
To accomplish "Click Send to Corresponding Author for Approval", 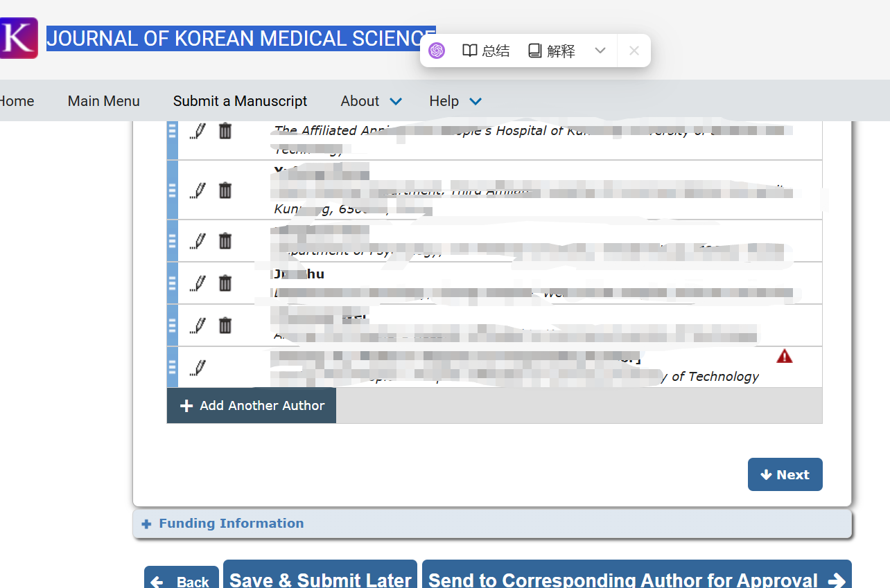I will tap(637, 575).
